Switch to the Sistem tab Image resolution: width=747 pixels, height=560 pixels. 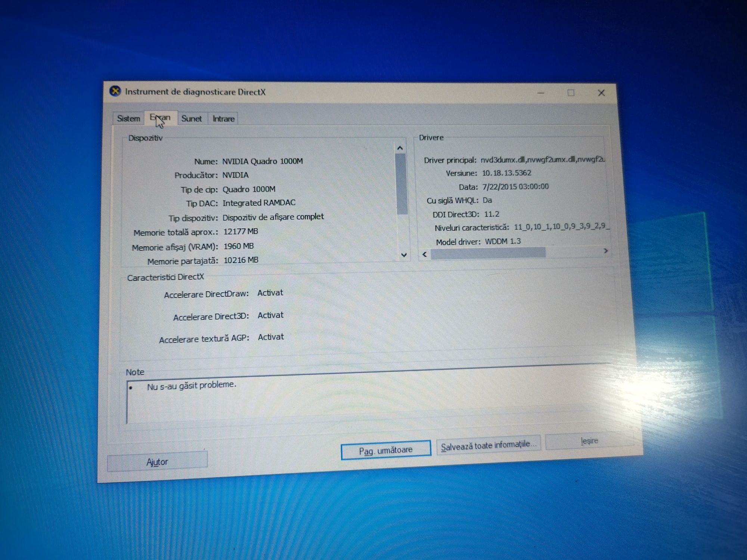pos(128,119)
